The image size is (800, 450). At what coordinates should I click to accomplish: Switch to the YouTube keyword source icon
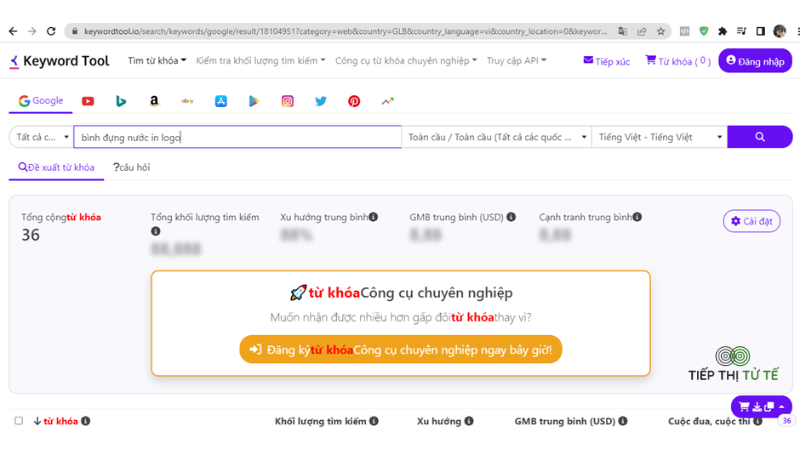click(x=88, y=101)
